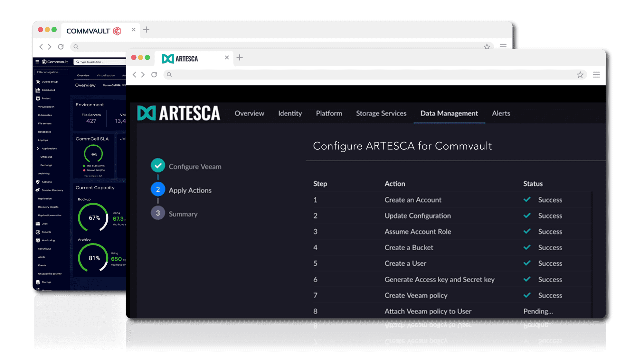Close the ARTESCA browser tab
This screenshot has width=644, height=359.
(x=227, y=58)
